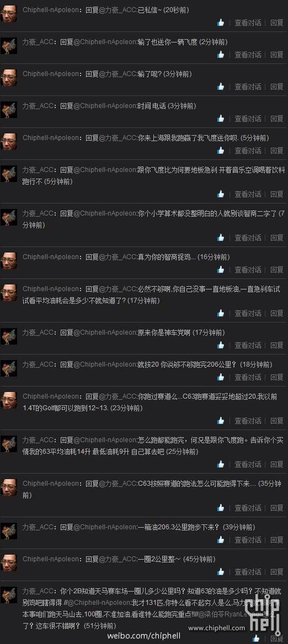Reply to the '原来你是神车党啊' comment
The width and height of the screenshot is (288, 644).
coord(277,345)
